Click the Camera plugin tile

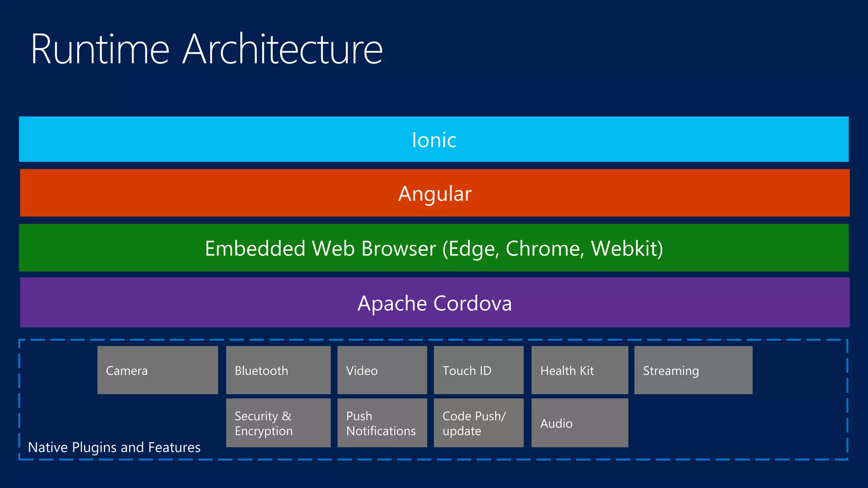[158, 370]
